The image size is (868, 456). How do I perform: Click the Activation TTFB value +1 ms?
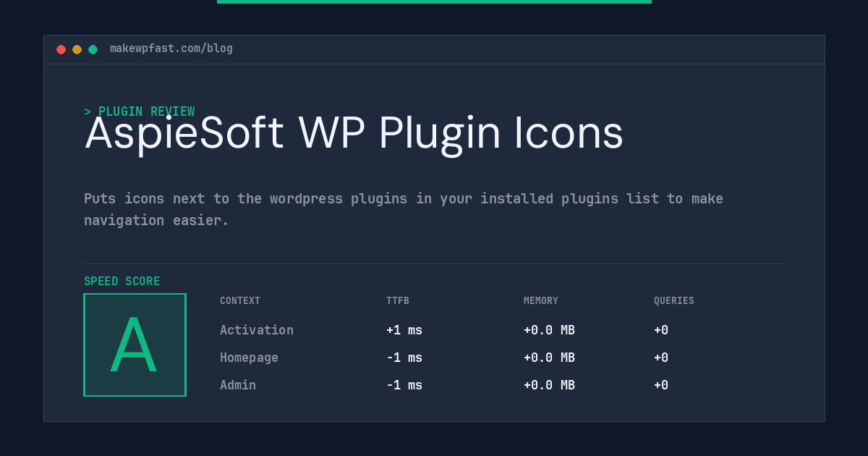coord(404,330)
